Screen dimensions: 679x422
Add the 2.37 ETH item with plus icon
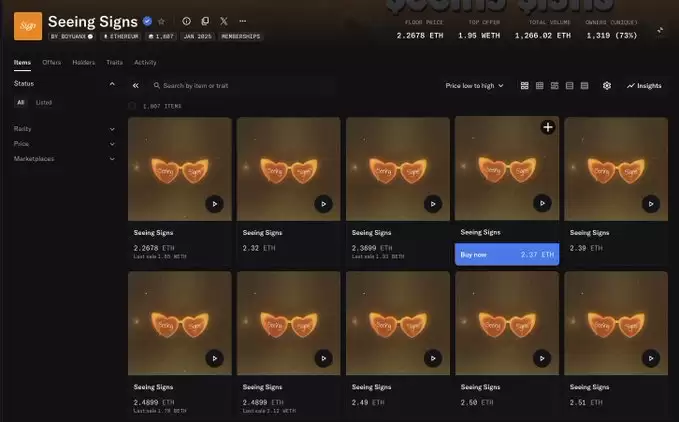pyautogui.click(x=547, y=127)
